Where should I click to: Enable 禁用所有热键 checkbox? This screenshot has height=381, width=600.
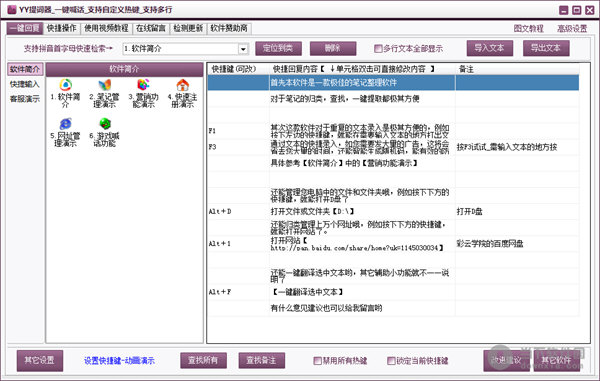(317, 361)
